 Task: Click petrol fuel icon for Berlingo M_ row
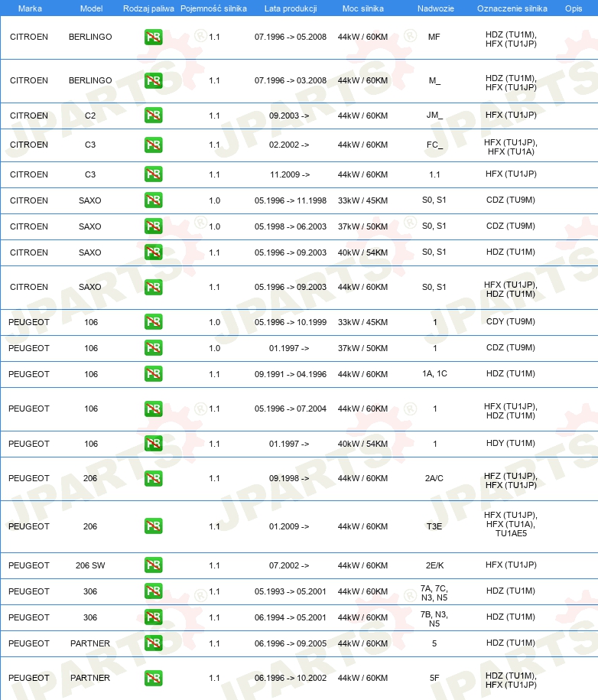pos(153,81)
